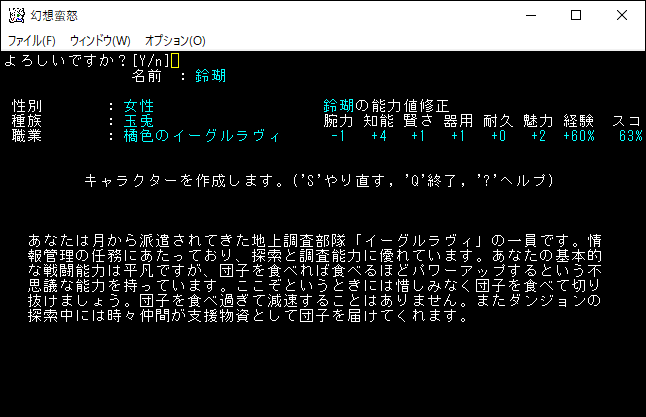The width and height of the screenshot is (646, 417).
Task: Click the 魅力 modifier value +2
Action: (538, 136)
